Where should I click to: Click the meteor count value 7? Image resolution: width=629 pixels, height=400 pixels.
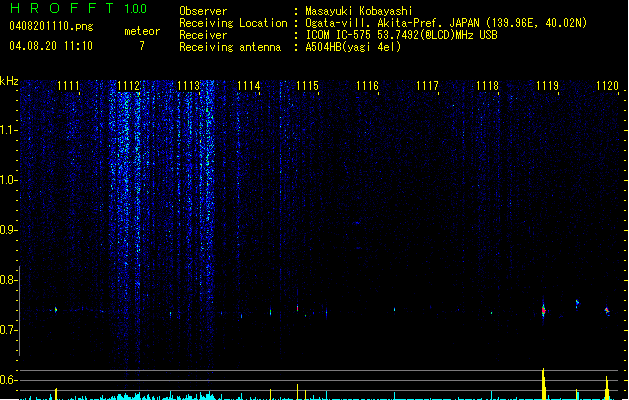coord(142,46)
